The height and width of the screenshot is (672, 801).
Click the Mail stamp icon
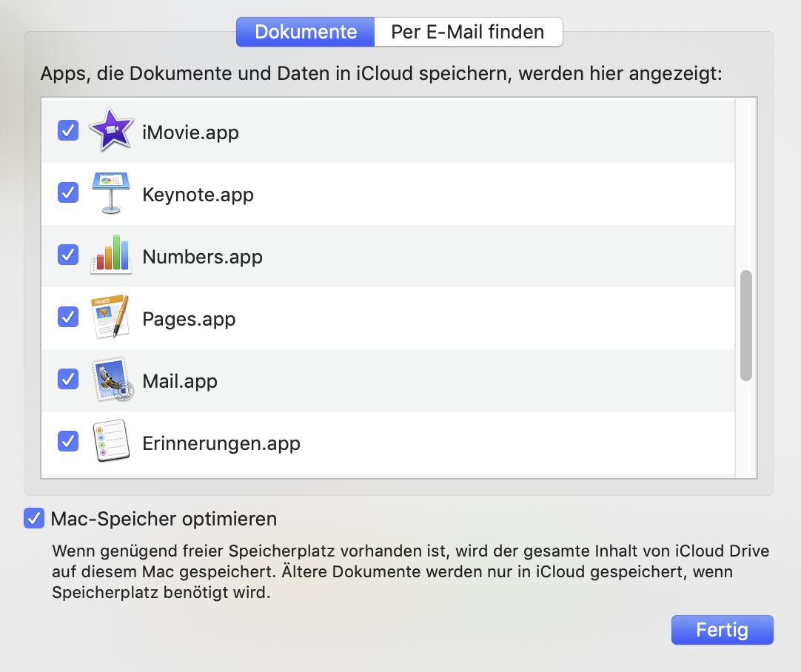click(x=113, y=380)
